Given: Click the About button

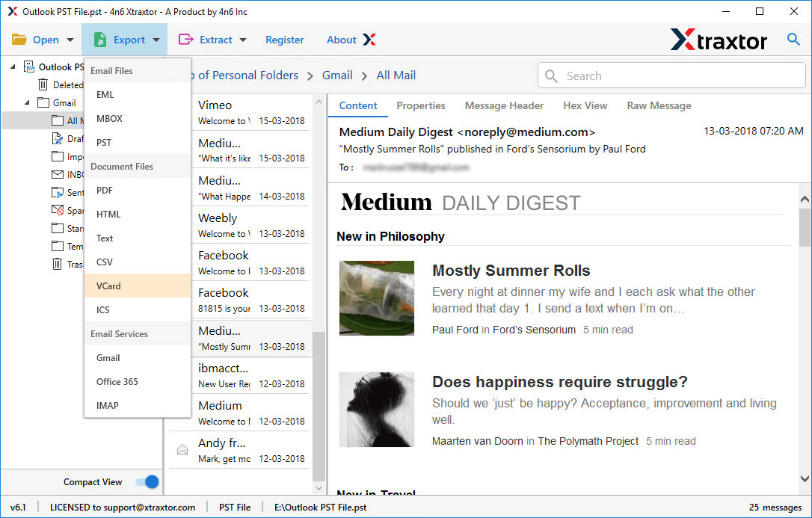Looking at the screenshot, I should (x=341, y=40).
